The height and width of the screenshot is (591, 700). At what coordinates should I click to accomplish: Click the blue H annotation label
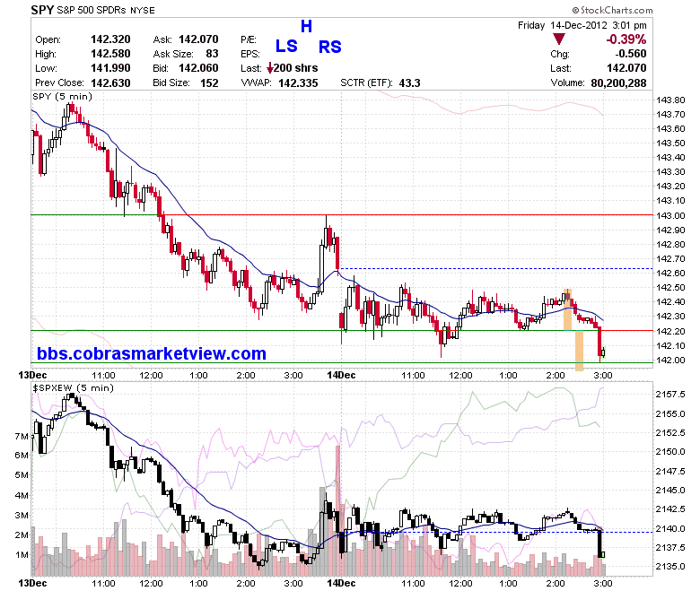point(306,27)
